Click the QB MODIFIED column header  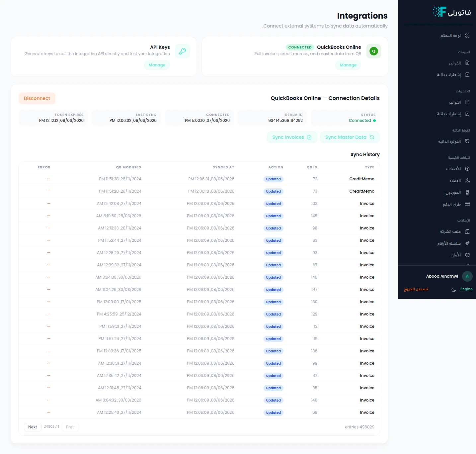pyautogui.click(x=128, y=167)
